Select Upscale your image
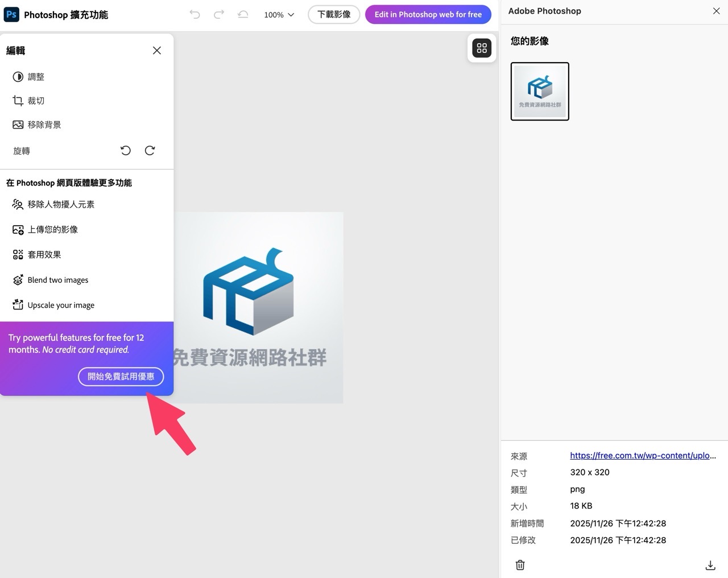The image size is (728, 578). 61,305
